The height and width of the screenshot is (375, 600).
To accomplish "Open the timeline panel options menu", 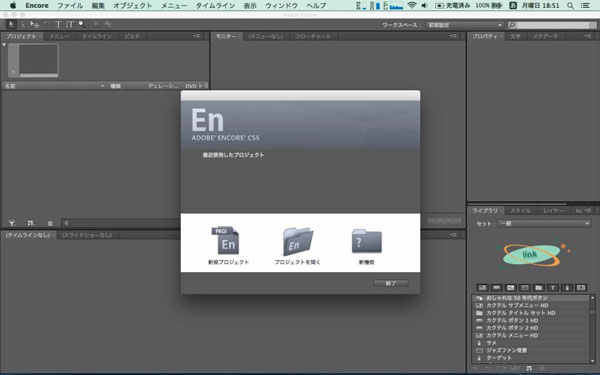I will [453, 235].
